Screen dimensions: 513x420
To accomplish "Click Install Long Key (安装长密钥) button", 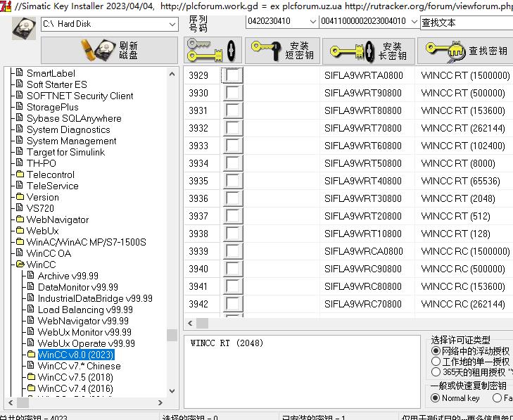I will click(368, 51).
